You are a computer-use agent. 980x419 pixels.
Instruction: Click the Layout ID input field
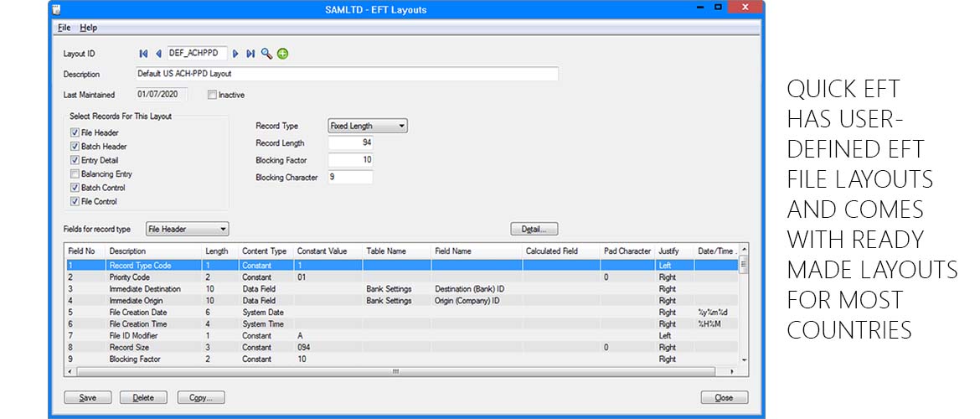click(197, 54)
